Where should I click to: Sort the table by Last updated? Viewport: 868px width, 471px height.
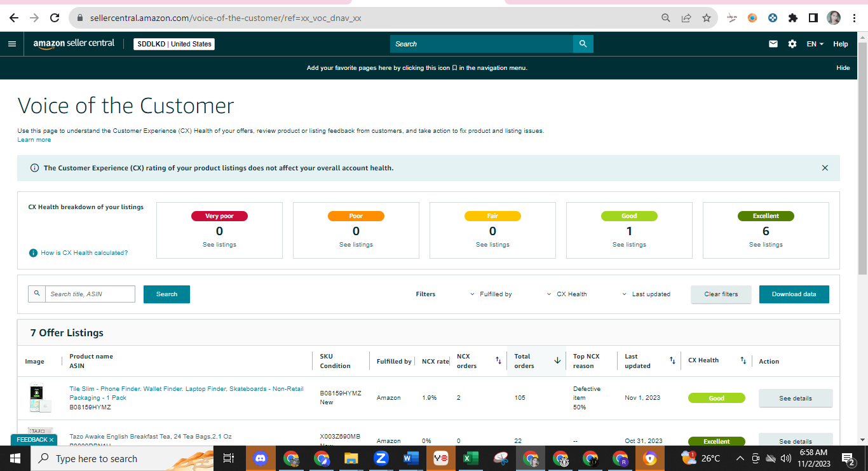672,360
